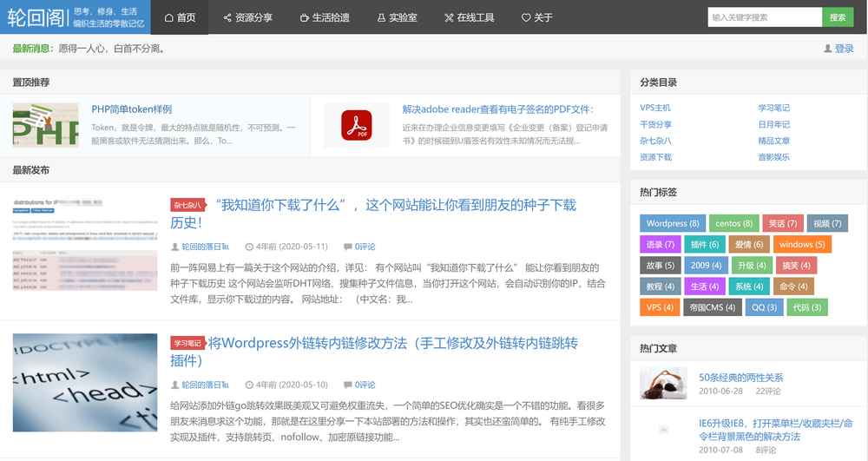This screenshot has height=461, width=868.
Task: Open the 音影娱乐 category link
Action: coord(774,157)
